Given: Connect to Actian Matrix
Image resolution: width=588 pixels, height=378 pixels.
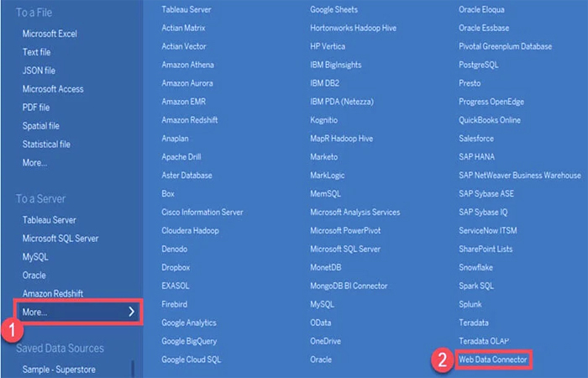Looking at the screenshot, I should click(183, 28).
